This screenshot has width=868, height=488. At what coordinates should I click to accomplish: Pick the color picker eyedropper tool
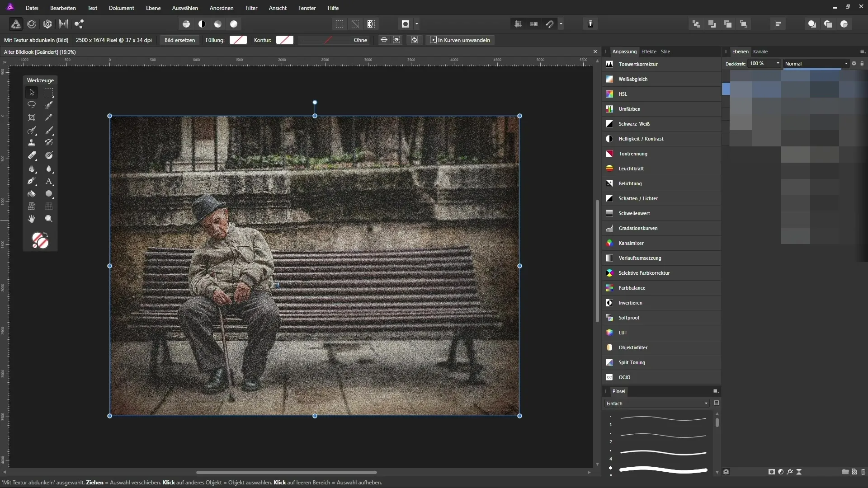coord(49,117)
